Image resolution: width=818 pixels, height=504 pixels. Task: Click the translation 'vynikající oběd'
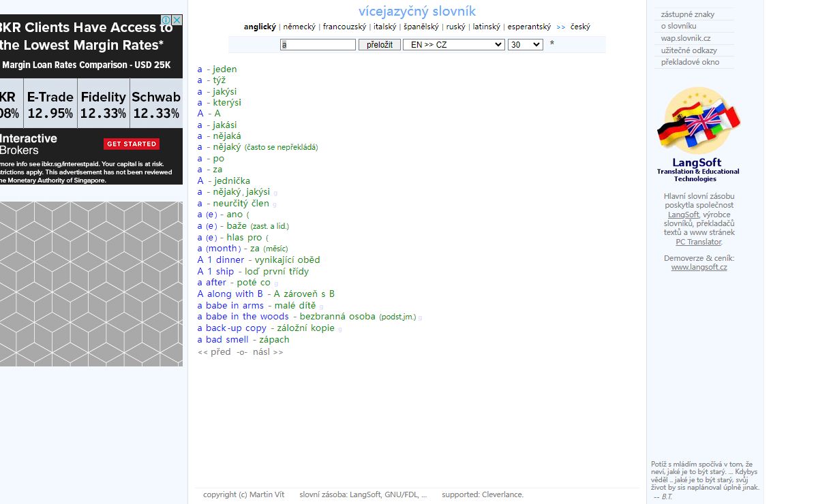coord(288,260)
